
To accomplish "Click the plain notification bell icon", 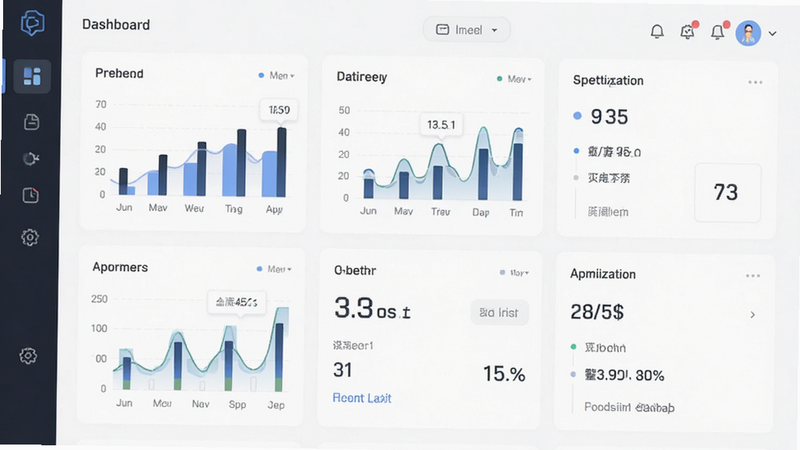I will click(657, 32).
